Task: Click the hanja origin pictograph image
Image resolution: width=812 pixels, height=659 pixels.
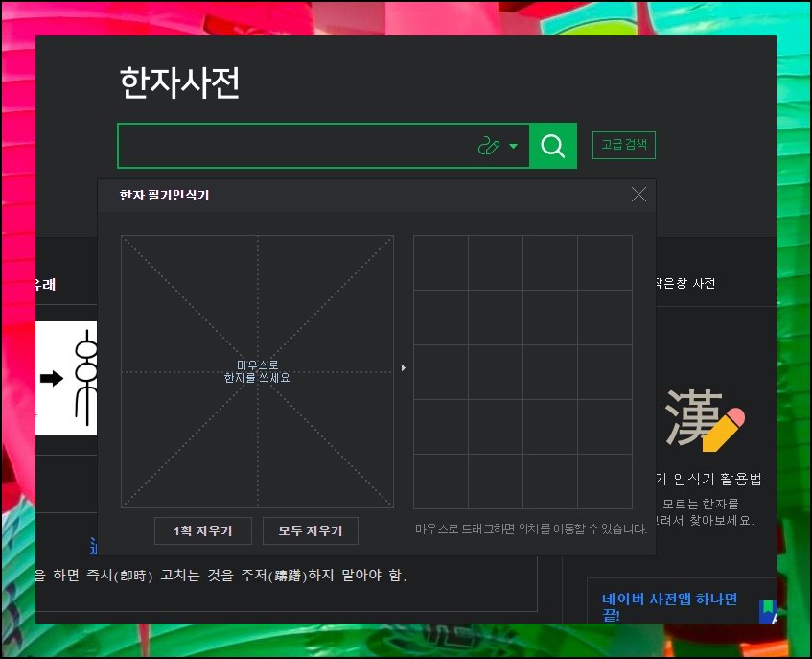Action: coord(66,378)
